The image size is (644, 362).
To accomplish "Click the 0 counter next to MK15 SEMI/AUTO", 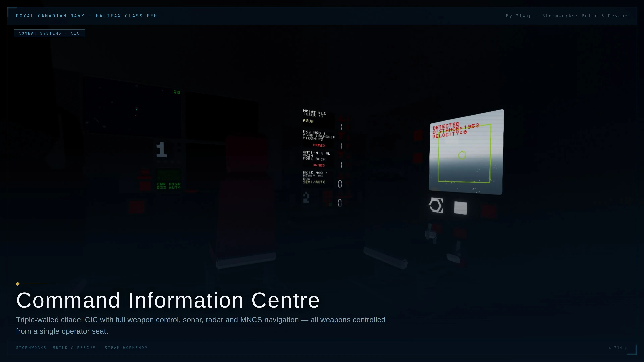I will pyautogui.click(x=340, y=184).
